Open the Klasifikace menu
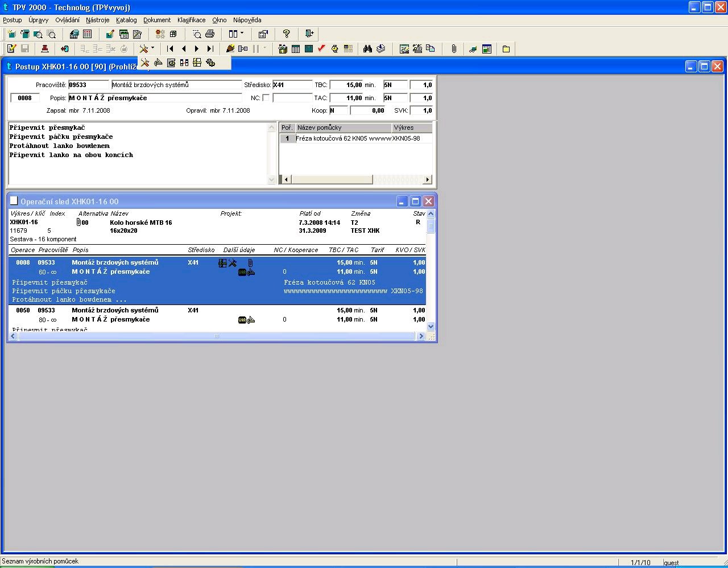The width and height of the screenshot is (728, 568). click(191, 20)
